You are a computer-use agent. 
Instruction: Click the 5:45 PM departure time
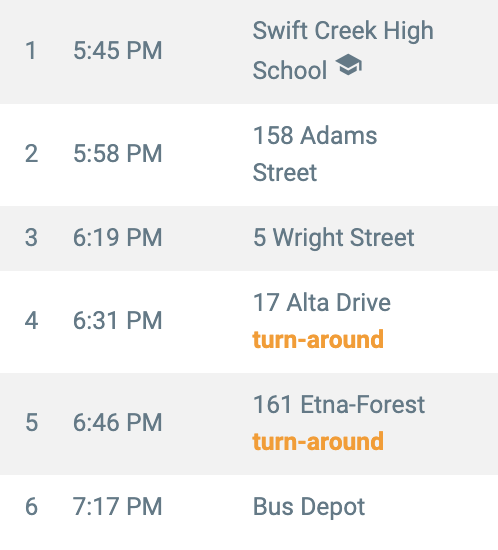coord(117,50)
